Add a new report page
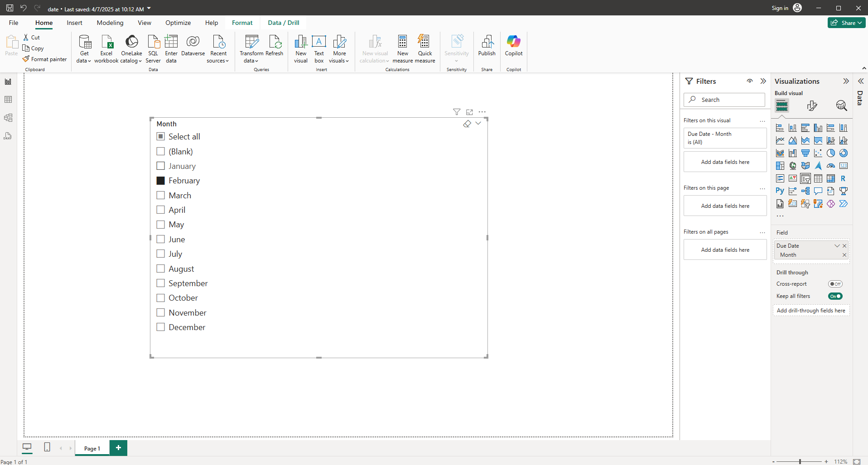The height and width of the screenshot is (465, 868). point(118,448)
